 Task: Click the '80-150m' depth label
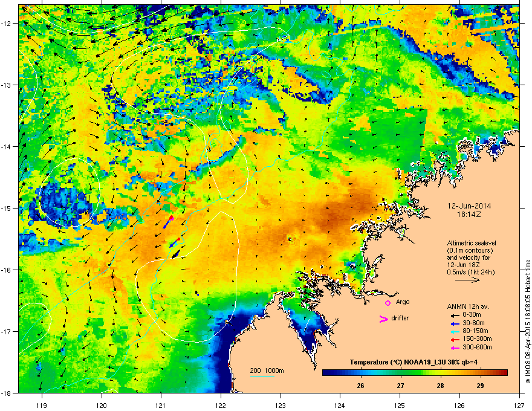point(475,331)
